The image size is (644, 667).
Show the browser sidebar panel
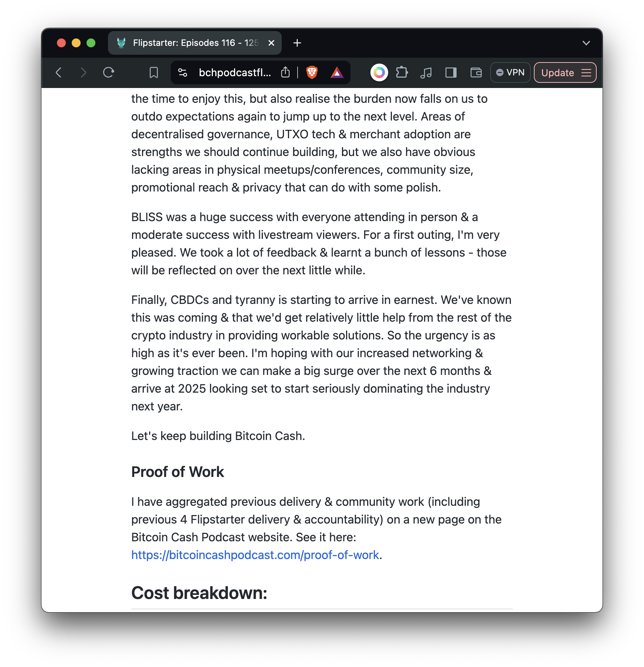click(x=451, y=72)
